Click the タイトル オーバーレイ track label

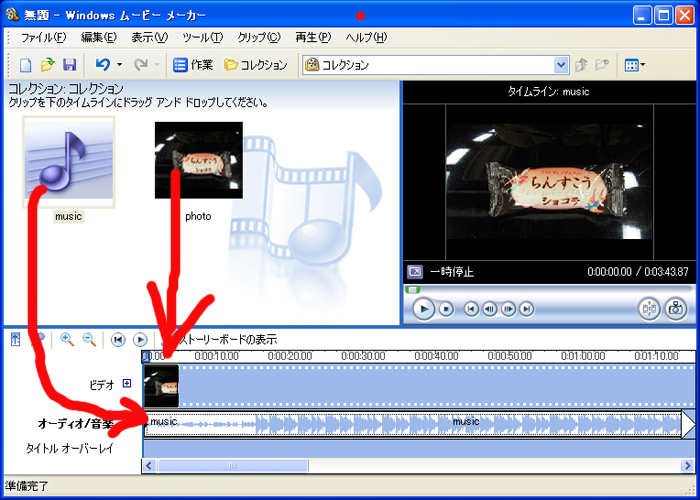point(70,448)
